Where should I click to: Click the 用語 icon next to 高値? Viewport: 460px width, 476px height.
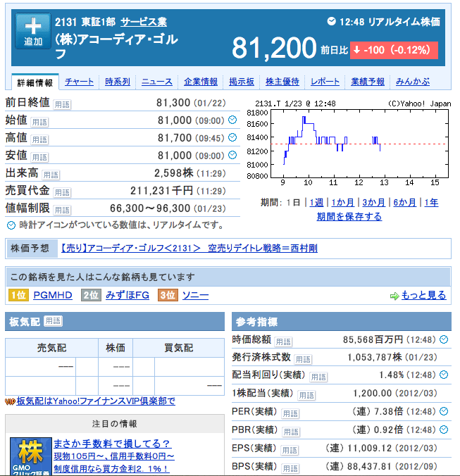point(39,139)
